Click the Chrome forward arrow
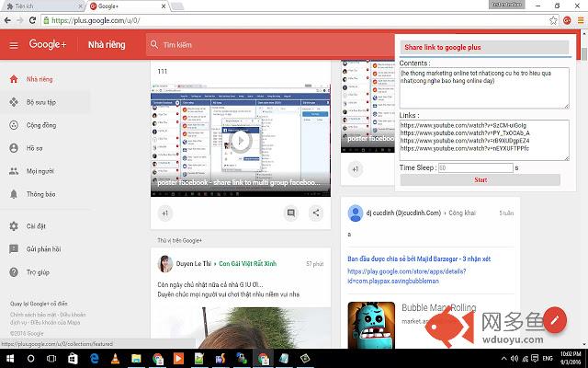The image size is (588, 368). (x=20, y=20)
